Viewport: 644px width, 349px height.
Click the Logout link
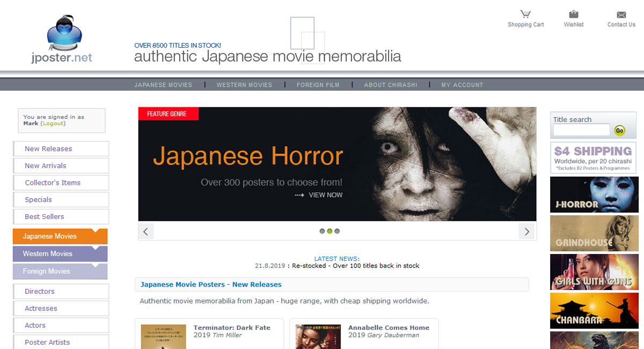pos(53,123)
